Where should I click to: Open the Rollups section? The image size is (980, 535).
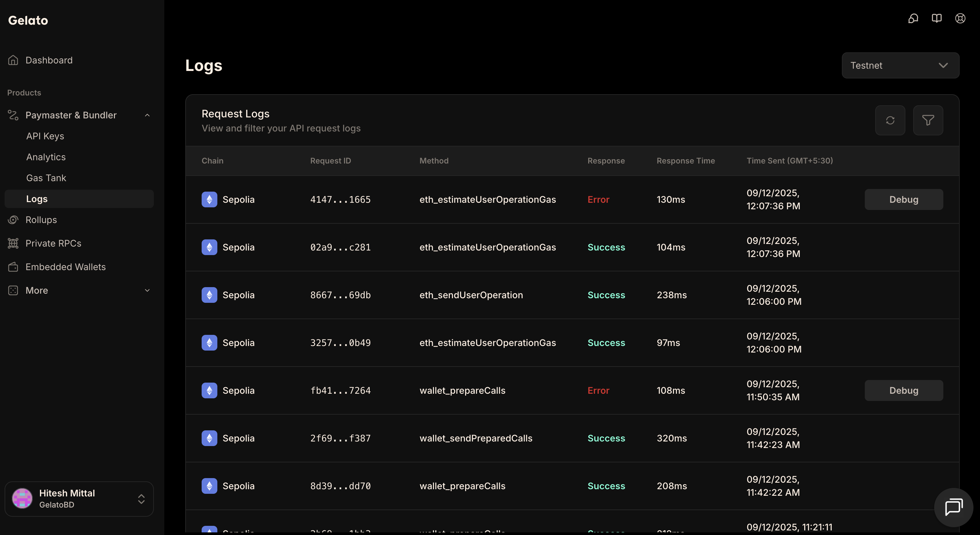(x=41, y=220)
